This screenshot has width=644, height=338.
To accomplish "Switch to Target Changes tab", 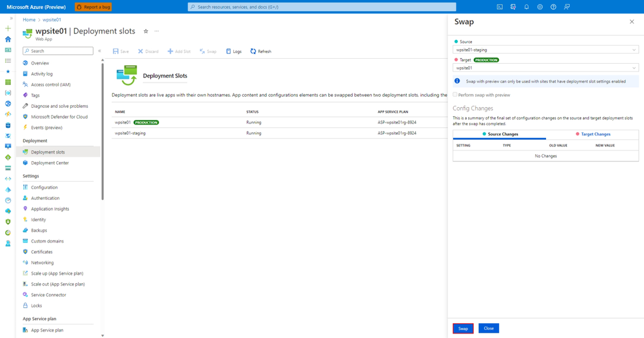I will 592,134.
